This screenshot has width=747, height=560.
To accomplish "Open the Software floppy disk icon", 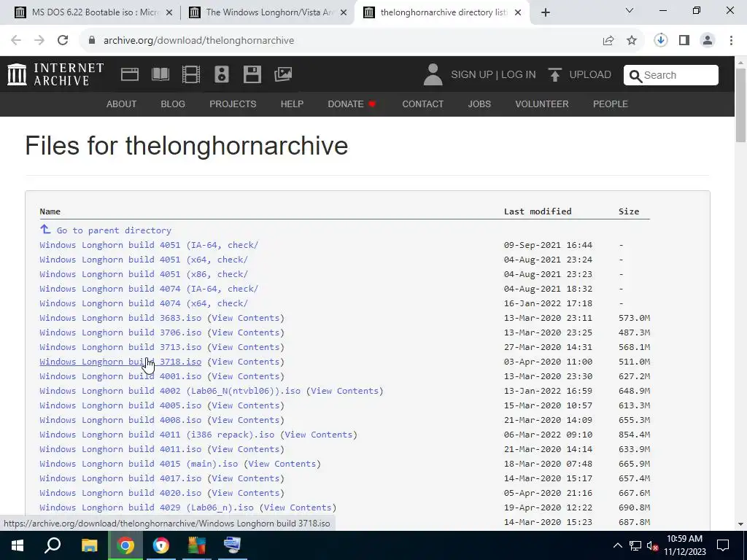I will tap(252, 75).
